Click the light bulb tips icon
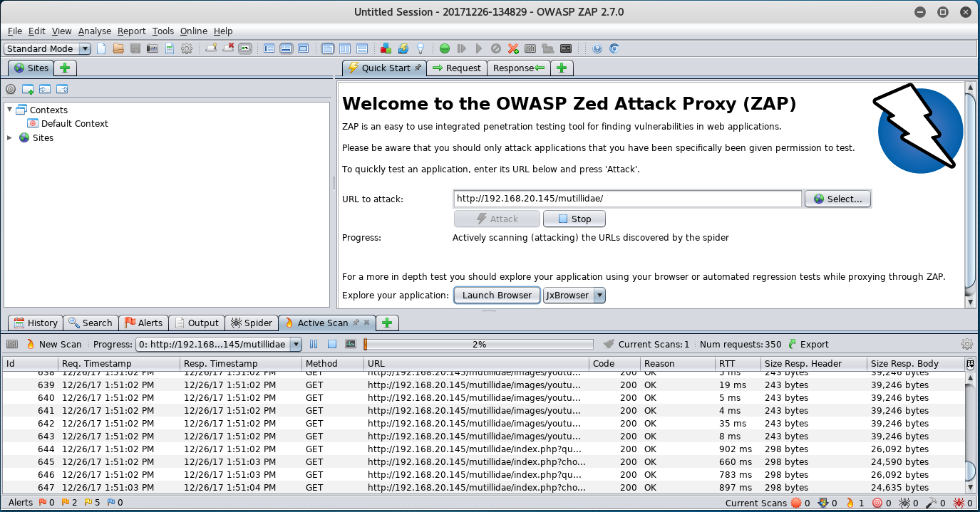 pyautogui.click(x=421, y=48)
